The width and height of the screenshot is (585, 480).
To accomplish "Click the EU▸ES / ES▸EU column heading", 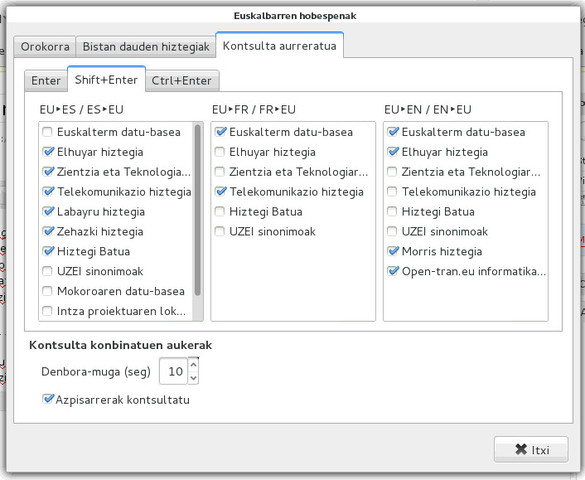I will [x=82, y=110].
